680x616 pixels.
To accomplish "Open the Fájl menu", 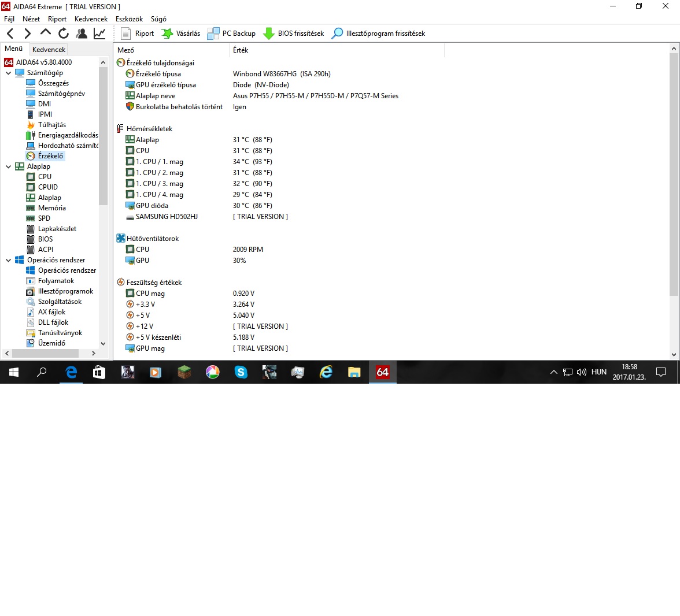I will [9, 19].
